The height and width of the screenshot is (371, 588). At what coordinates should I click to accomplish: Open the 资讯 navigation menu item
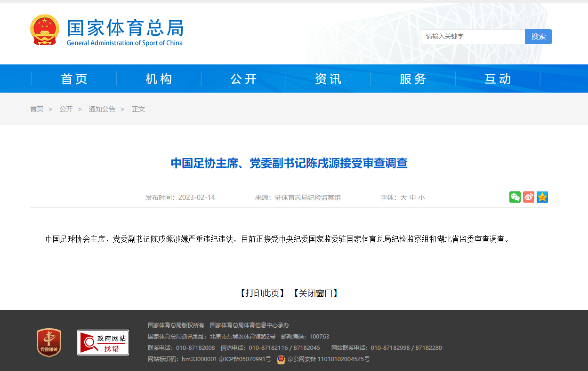[329, 79]
